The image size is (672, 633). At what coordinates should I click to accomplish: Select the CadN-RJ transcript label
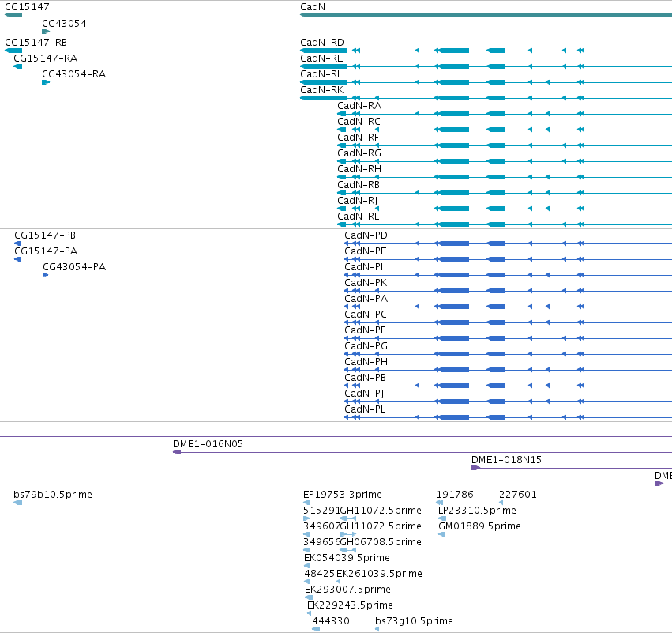(358, 201)
